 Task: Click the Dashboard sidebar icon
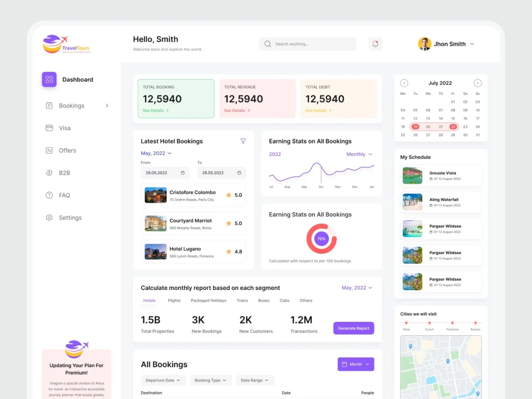click(48, 79)
